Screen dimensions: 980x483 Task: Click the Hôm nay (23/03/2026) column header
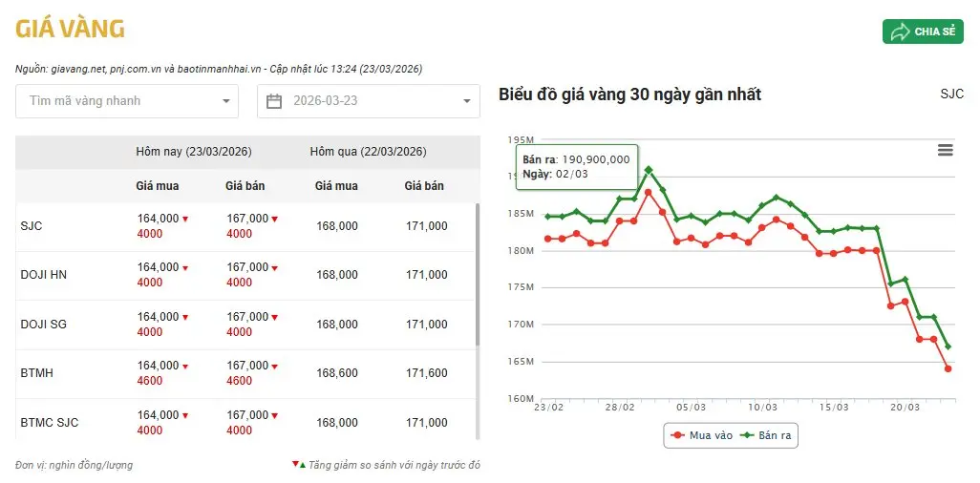coord(194,152)
